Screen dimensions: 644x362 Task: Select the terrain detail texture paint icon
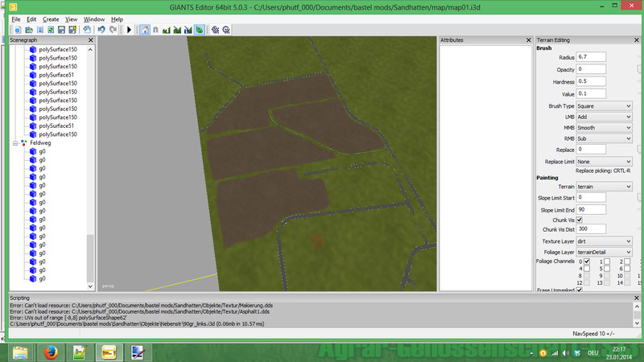point(177,30)
